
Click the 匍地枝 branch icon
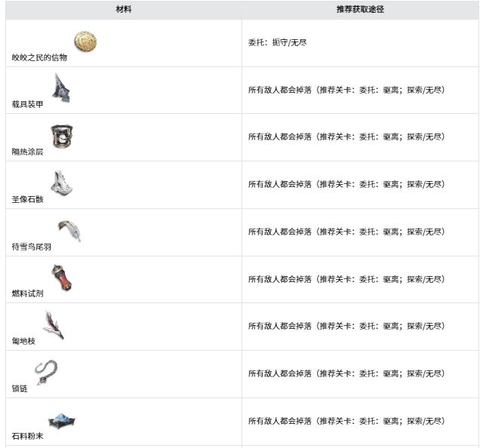point(54,325)
